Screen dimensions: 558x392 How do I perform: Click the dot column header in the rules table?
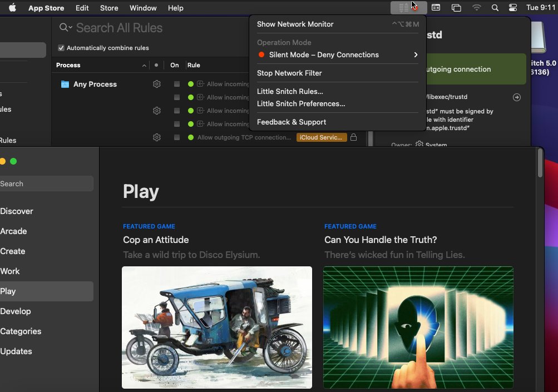coord(156,65)
